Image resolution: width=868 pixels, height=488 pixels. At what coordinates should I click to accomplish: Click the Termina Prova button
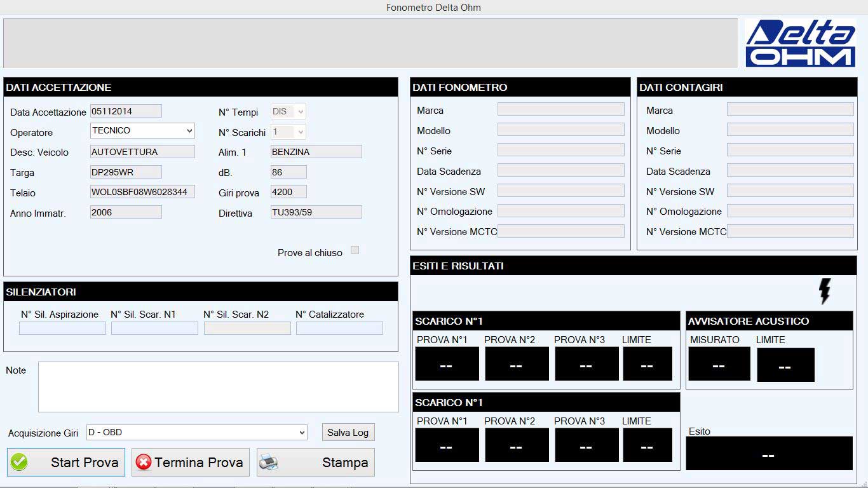(191, 463)
